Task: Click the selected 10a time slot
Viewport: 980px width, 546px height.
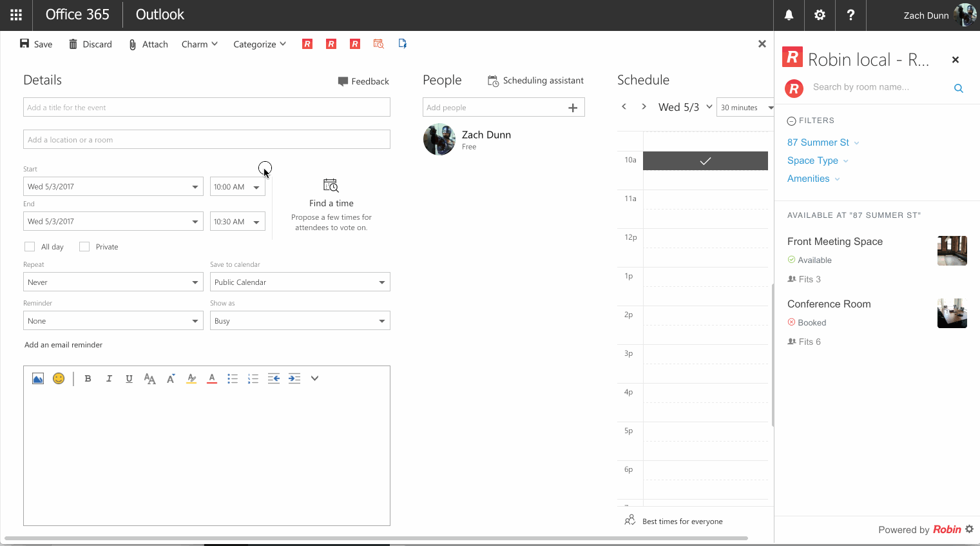Action: pos(706,161)
